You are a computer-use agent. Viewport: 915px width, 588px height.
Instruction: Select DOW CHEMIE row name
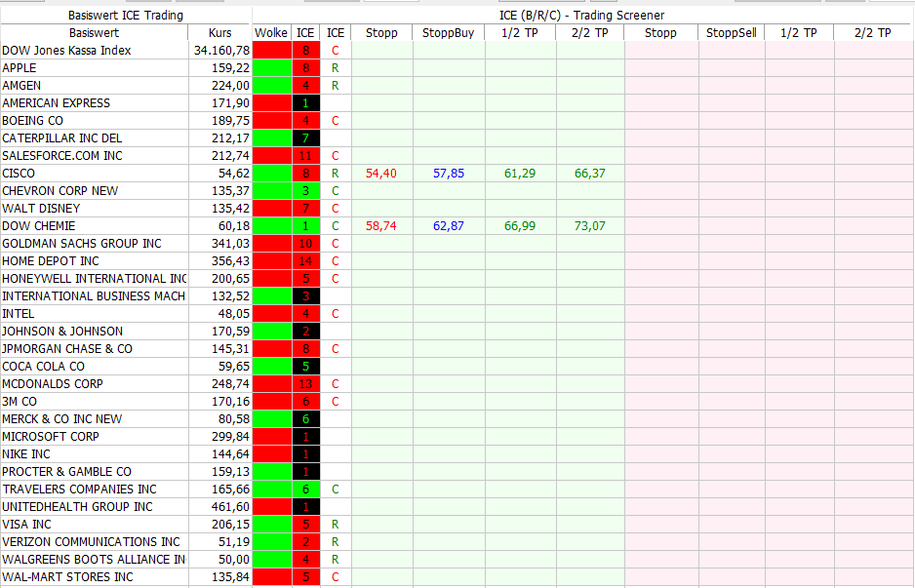[x=38, y=226]
